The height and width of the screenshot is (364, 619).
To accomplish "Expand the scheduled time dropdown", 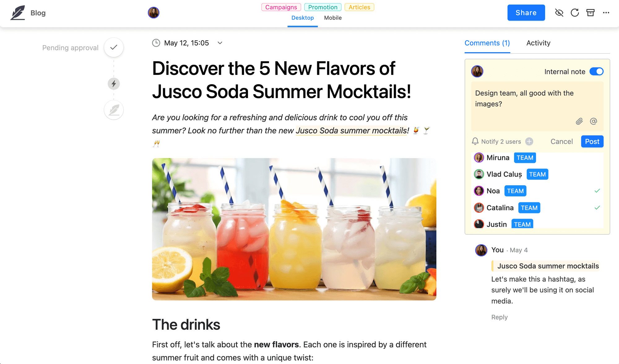I will (x=221, y=42).
